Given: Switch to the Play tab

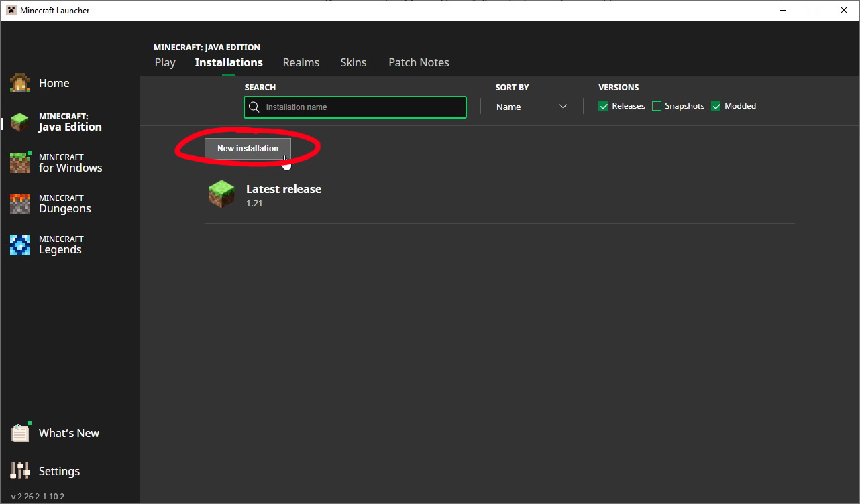Looking at the screenshot, I should tap(165, 62).
